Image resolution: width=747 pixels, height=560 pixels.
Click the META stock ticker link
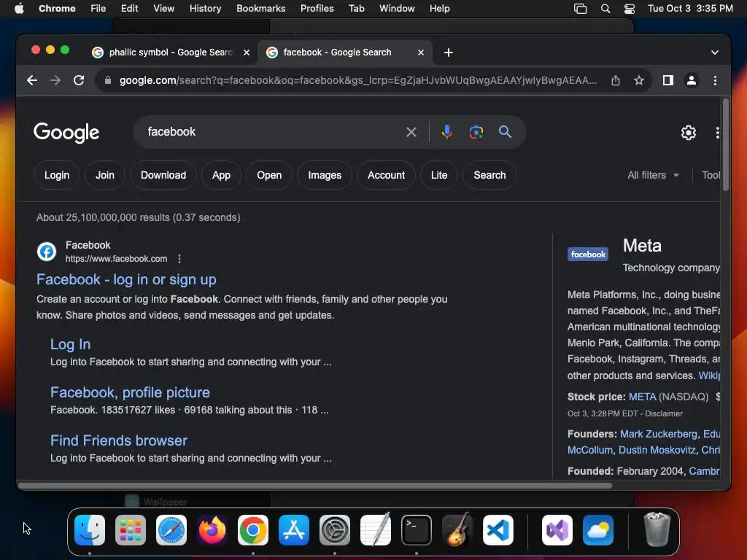[x=642, y=397]
